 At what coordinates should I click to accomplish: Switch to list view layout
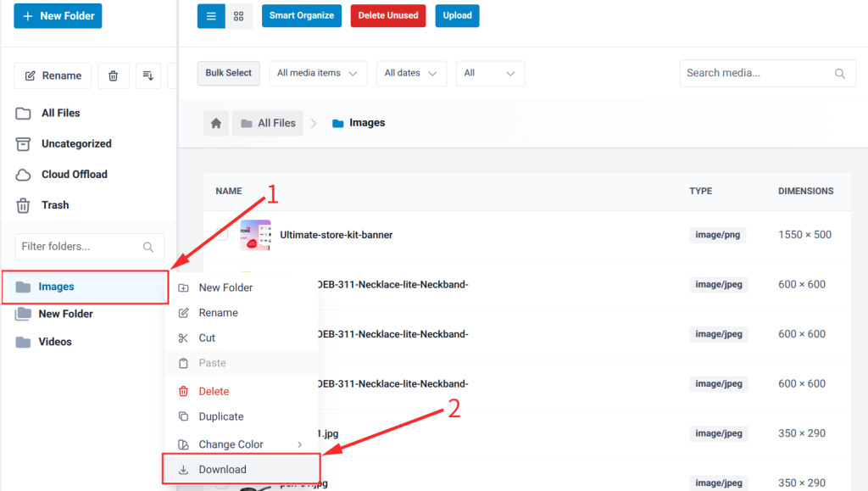coord(211,16)
